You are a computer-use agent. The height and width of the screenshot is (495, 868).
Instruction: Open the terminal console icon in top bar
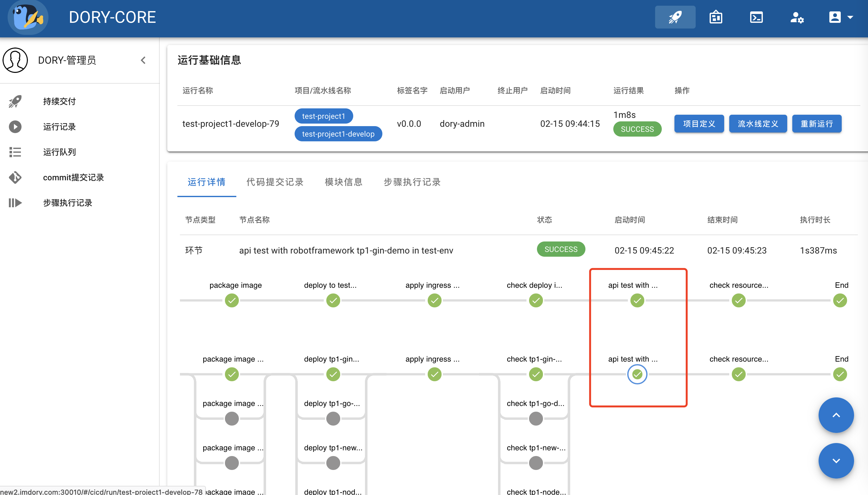pos(756,17)
